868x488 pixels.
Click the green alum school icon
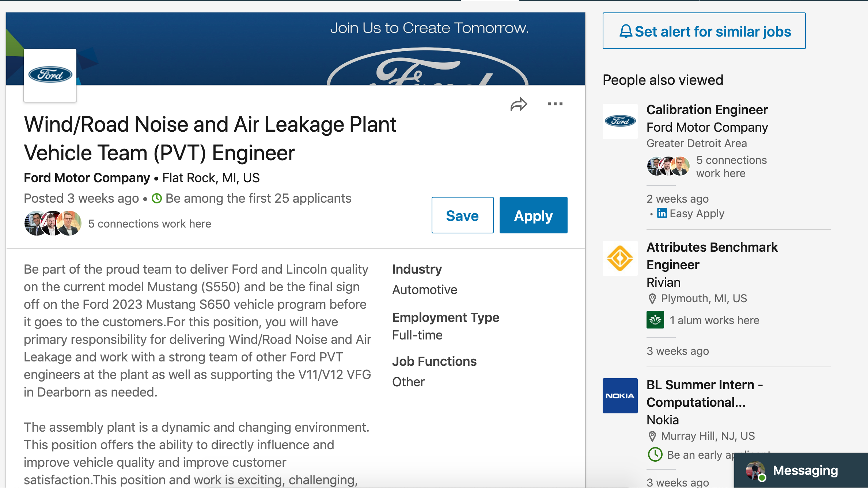click(655, 320)
